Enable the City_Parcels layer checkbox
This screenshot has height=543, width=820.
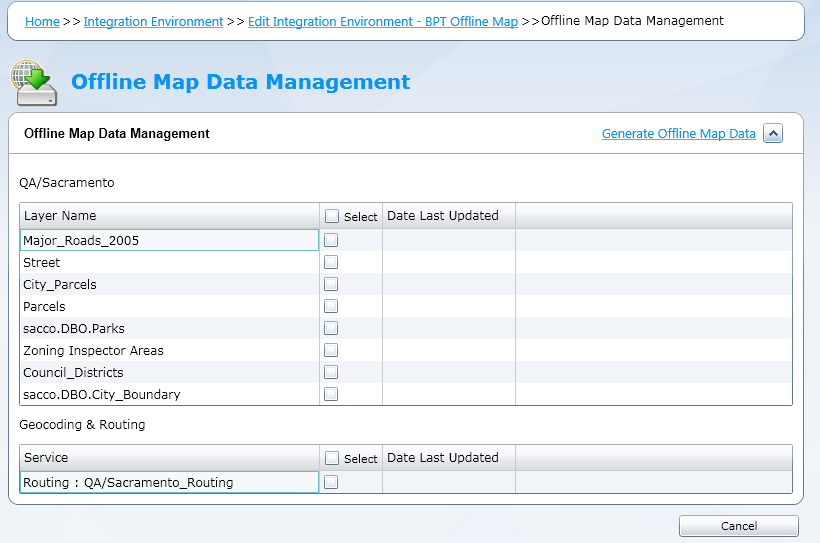point(331,284)
